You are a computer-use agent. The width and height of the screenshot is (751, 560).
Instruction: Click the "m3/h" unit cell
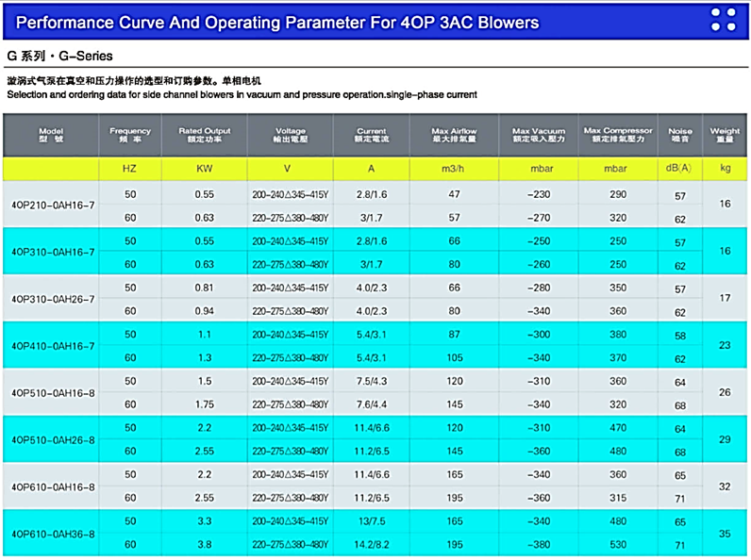(x=453, y=169)
